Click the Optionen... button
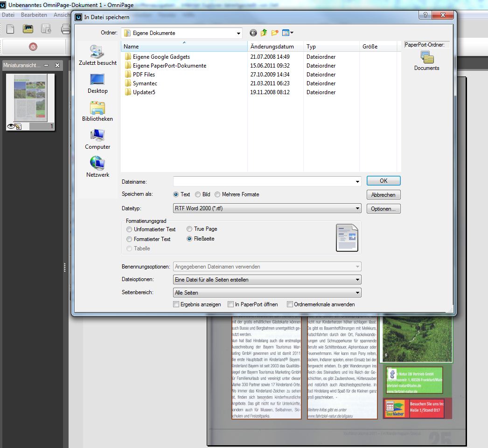This screenshot has height=448, width=488. point(383,209)
